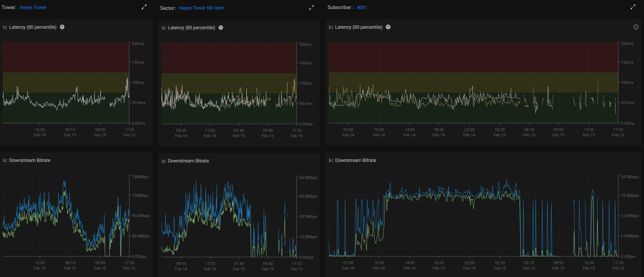Open subscriber 4061 link

(x=362, y=7)
